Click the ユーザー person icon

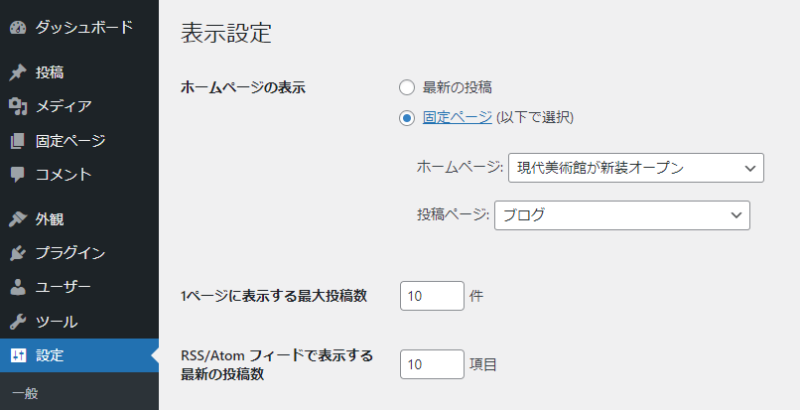coord(17,287)
